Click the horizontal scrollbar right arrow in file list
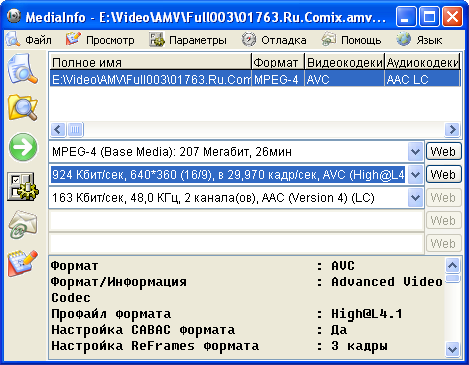 [452, 129]
